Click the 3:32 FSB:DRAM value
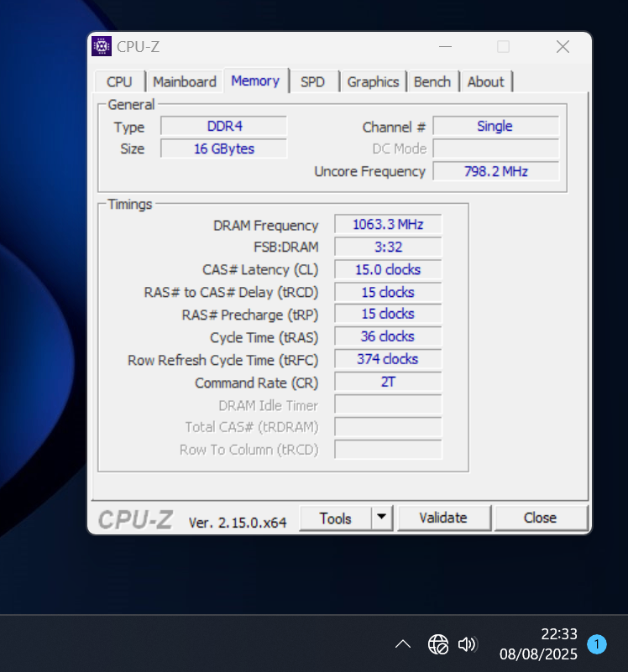 (x=388, y=247)
